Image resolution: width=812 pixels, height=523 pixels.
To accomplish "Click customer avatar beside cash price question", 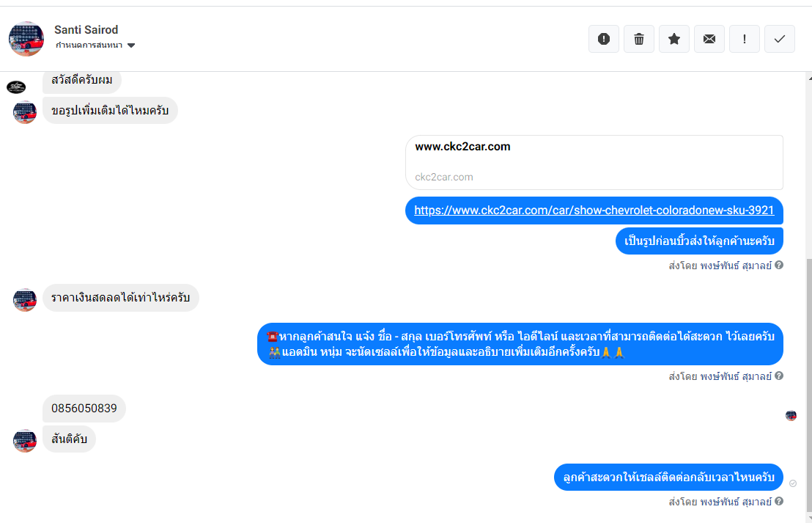I will (25, 299).
